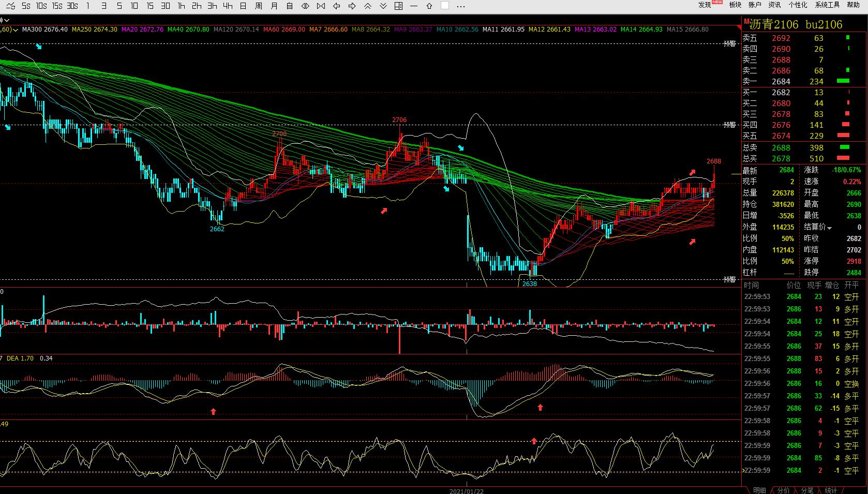Open custom (自) period setting
The height and width of the screenshot is (494, 868).
290,6
